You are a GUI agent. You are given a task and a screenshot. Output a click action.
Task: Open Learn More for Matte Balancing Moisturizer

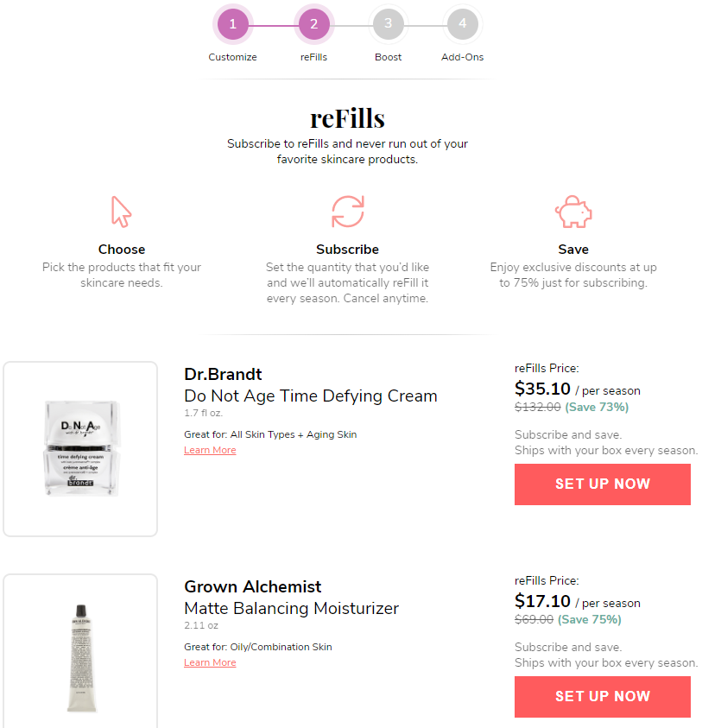coord(210,662)
